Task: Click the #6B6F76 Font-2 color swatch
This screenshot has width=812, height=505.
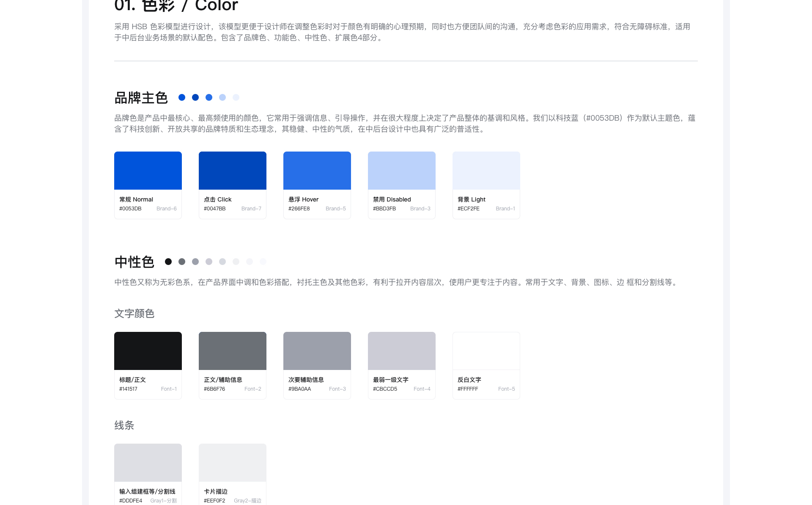Action: [233, 351]
